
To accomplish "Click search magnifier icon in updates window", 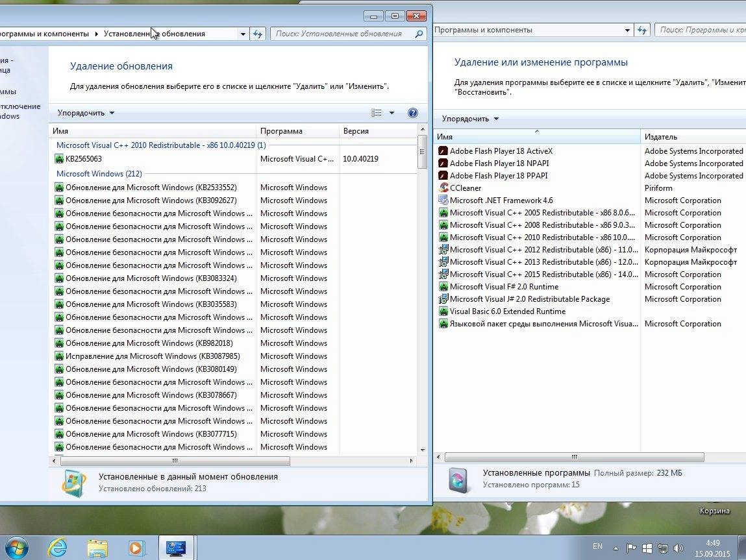I will tap(419, 34).
